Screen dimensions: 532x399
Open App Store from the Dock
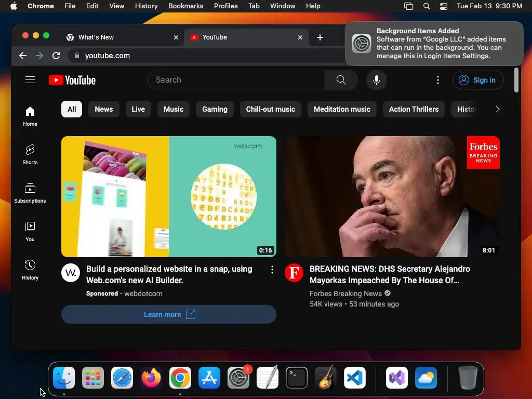point(209,378)
